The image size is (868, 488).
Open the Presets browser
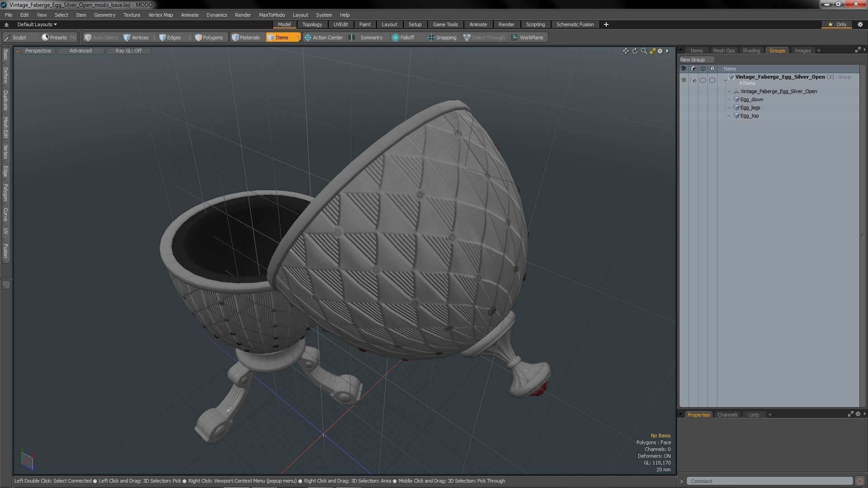[58, 38]
